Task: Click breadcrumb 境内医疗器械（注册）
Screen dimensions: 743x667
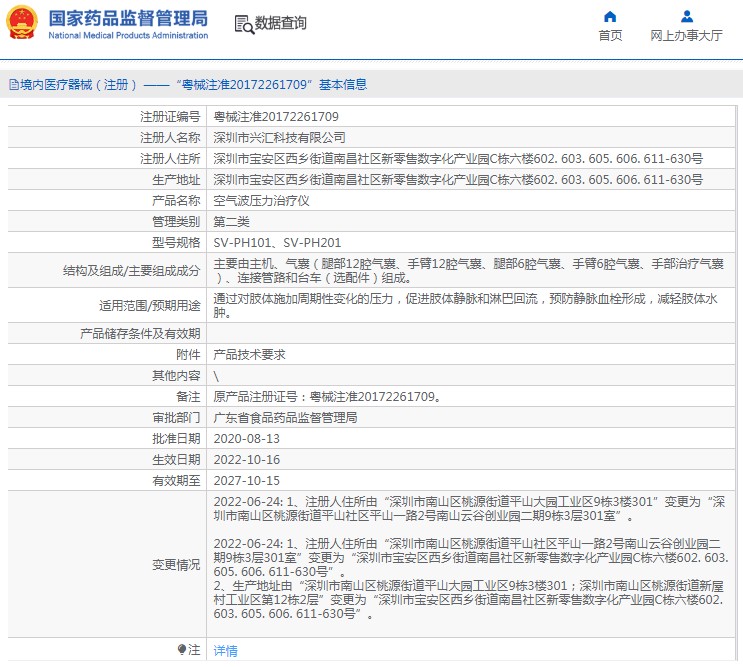Action: tap(79, 85)
